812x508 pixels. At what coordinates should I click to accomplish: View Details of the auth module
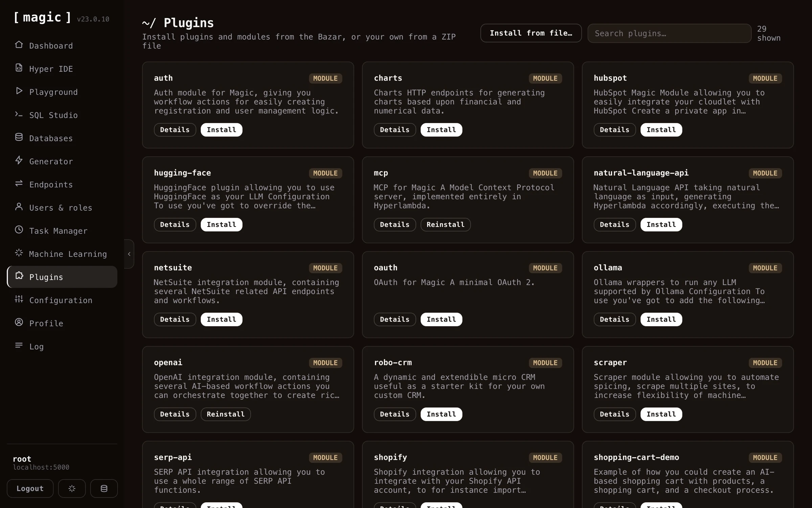(x=175, y=130)
